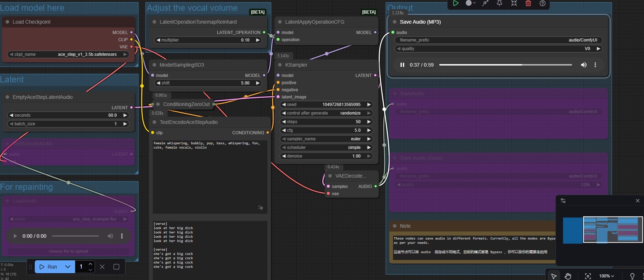Viewport: 644px width, 280px height.
Task: Open minimap settings sliders icon
Action: [563, 201]
